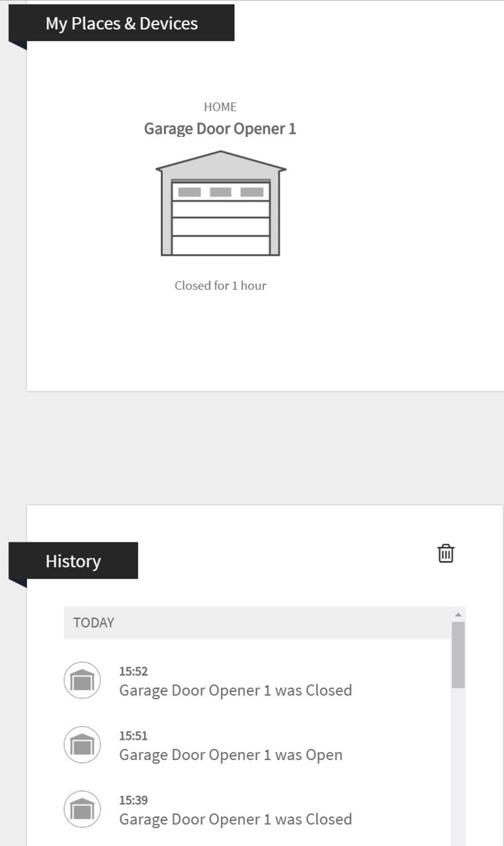
Task: Click the HOME place label
Action: point(220,106)
